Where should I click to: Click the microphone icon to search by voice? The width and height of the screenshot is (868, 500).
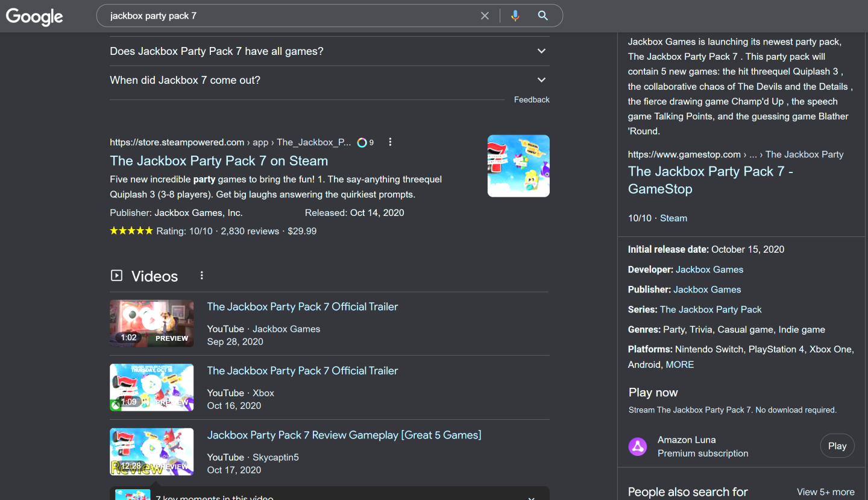[x=515, y=15]
